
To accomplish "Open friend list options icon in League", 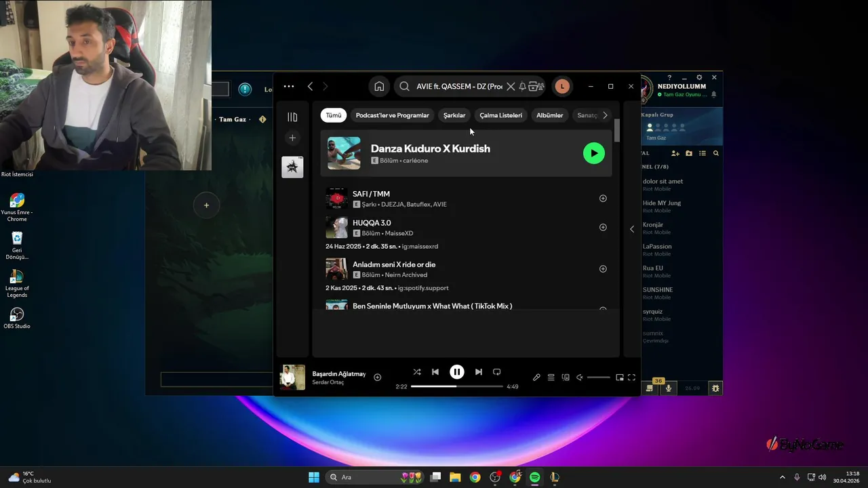I will pyautogui.click(x=703, y=154).
